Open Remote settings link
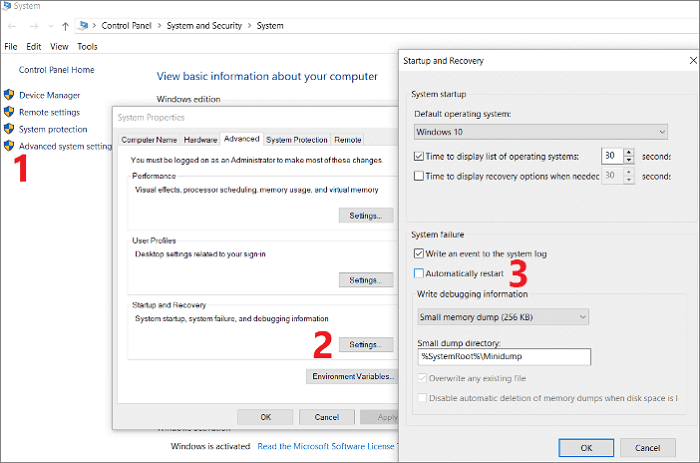 (50, 112)
